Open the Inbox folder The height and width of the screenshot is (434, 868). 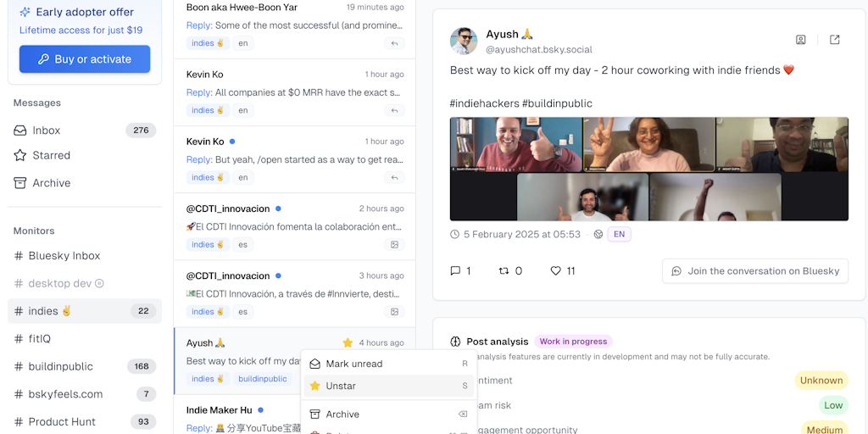pos(85,131)
